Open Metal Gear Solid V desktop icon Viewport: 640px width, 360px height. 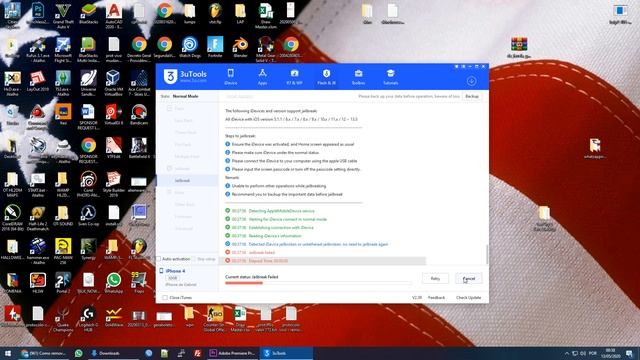pyautogui.click(x=266, y=49)
